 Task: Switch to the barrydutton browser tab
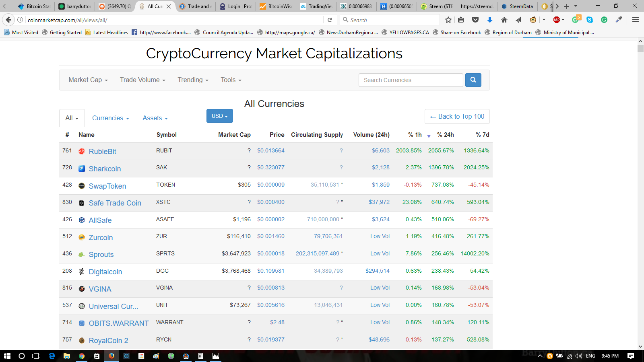74,6
